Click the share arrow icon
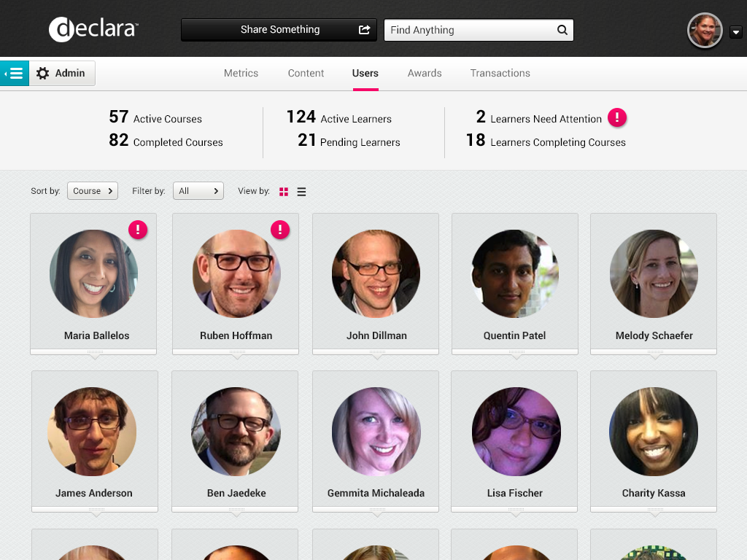The image size is (747, 560). 365,29
